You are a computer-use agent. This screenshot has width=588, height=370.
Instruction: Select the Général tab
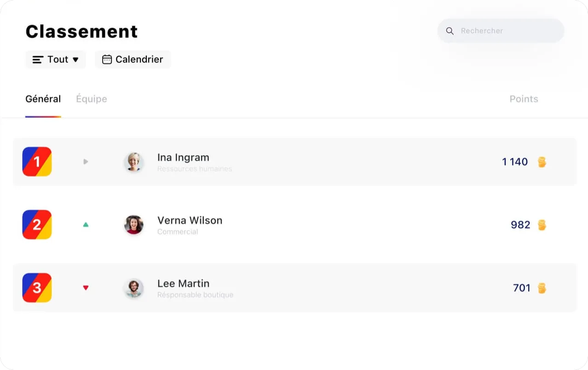[x=43, y=98]
